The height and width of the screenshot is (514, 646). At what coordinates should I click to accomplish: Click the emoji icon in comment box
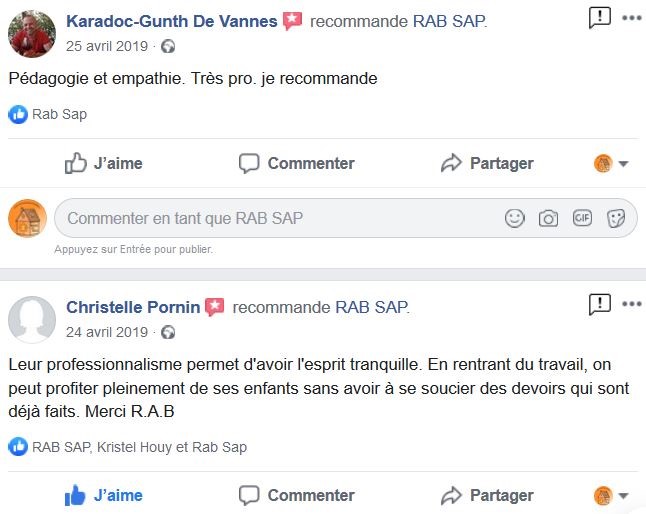pyautogui.click(x=515, y=218)
